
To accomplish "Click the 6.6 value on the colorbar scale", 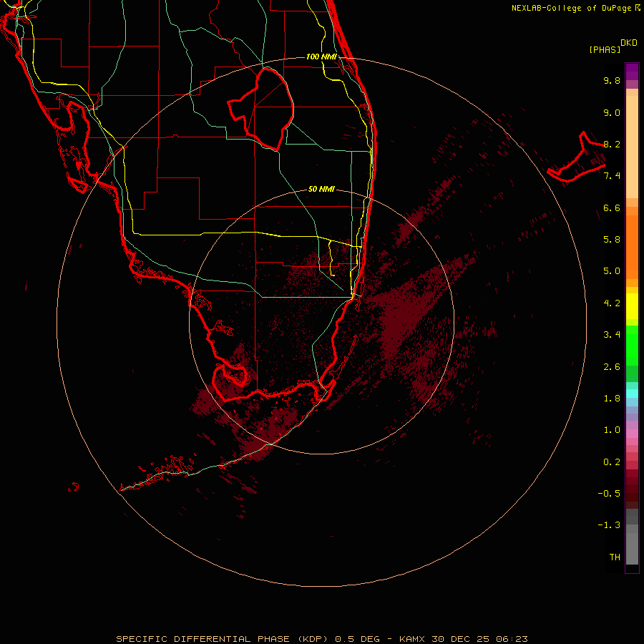I will [612, 208].
